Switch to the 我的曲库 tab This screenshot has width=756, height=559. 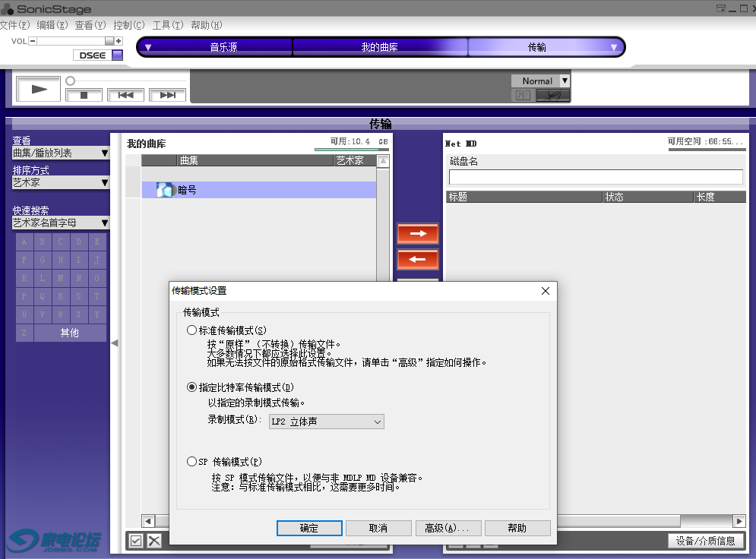pos(381,46)
